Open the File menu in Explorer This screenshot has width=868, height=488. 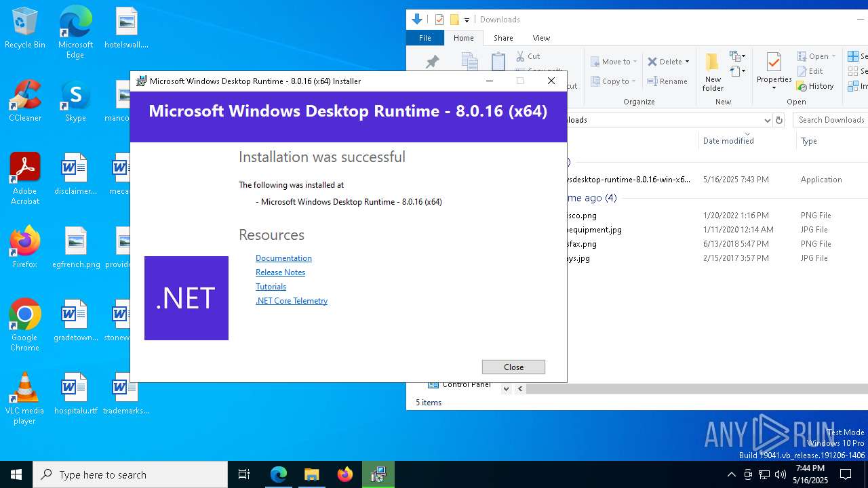point(425,38)
